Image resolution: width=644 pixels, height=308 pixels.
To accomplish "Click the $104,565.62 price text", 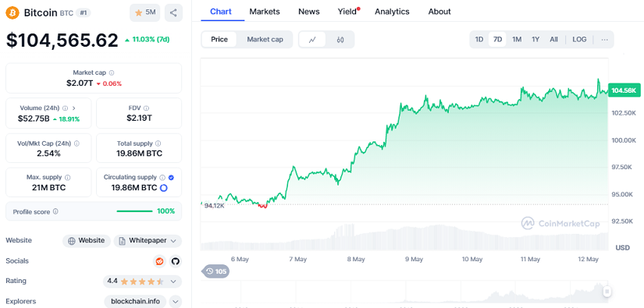I will point(62,40).
